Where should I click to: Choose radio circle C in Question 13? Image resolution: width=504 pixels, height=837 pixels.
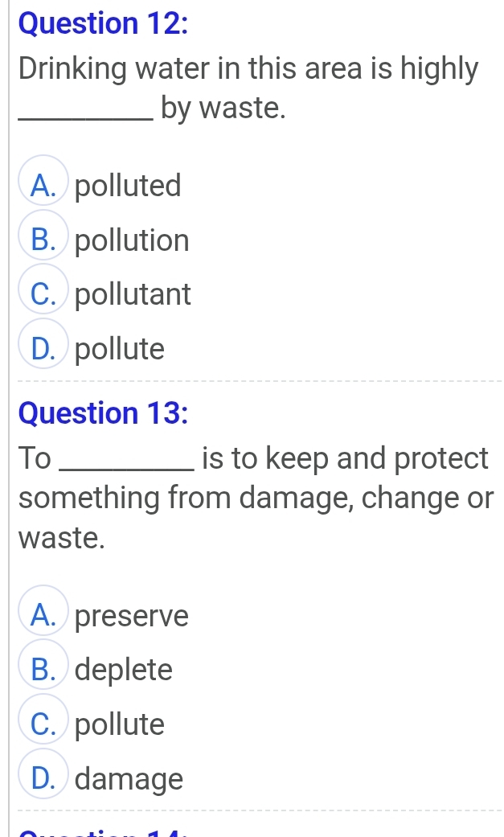(x=44, y=725)
